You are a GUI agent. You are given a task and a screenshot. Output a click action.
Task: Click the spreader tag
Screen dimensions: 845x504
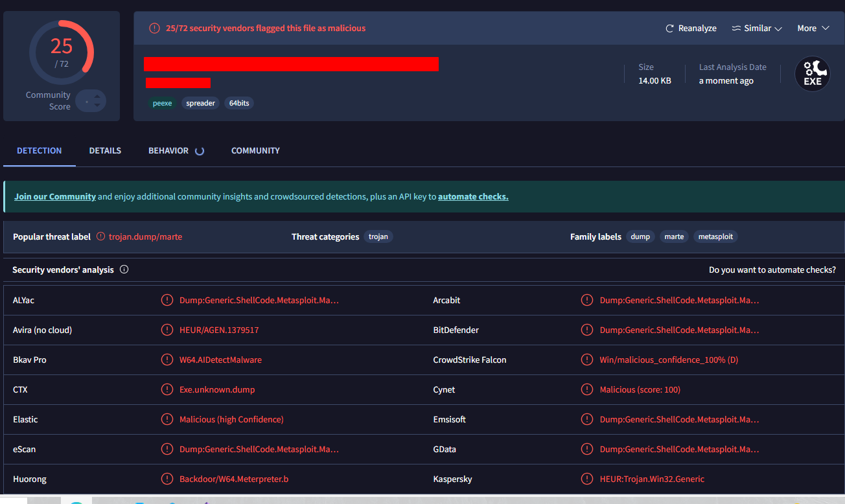tap(201, 103)
